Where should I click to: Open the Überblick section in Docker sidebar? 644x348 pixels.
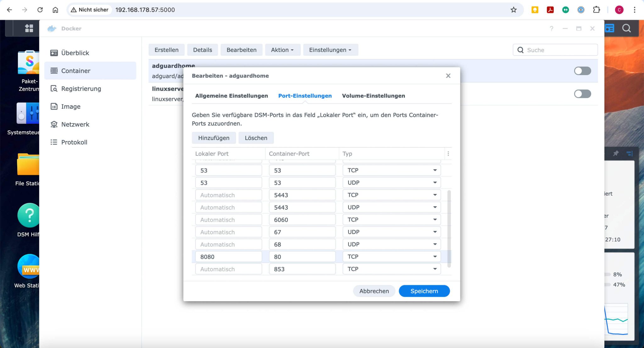75,53
